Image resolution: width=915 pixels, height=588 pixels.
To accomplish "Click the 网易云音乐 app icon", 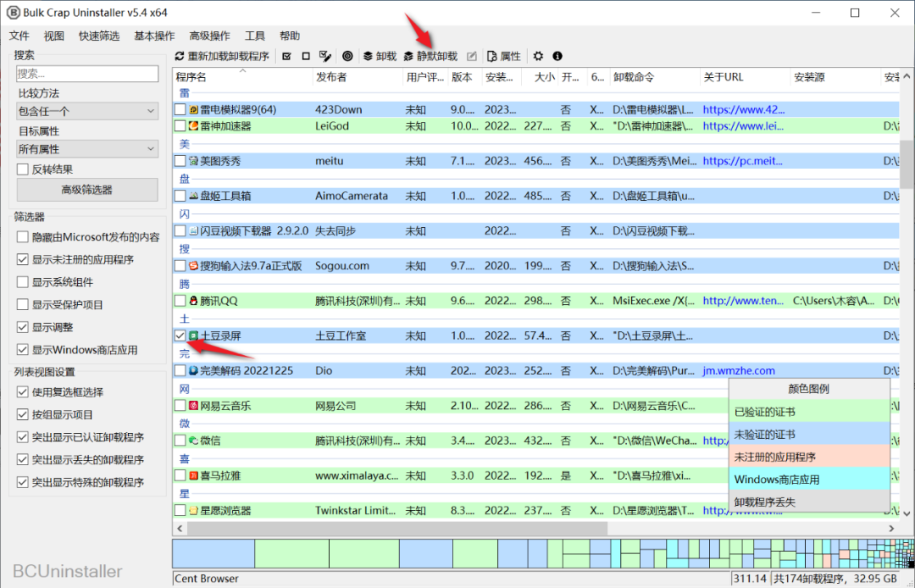I will pyautogui.click(x=194, y=406).
